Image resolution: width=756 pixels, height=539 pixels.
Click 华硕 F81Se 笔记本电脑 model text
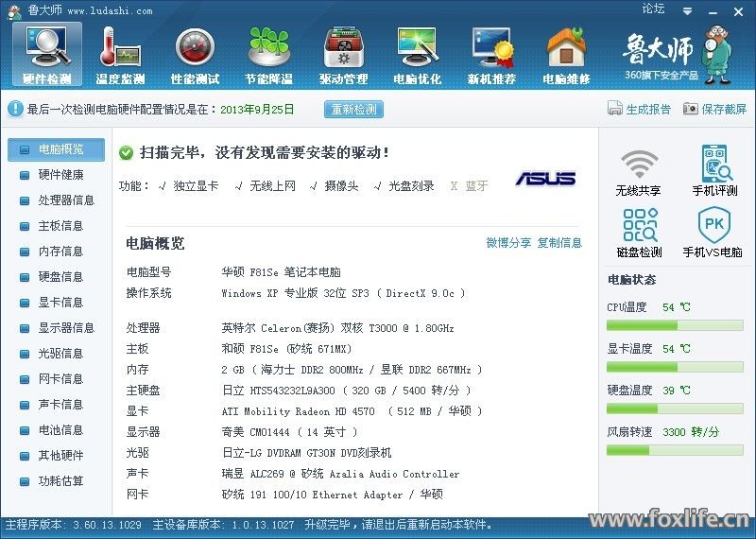click(281, 272)
